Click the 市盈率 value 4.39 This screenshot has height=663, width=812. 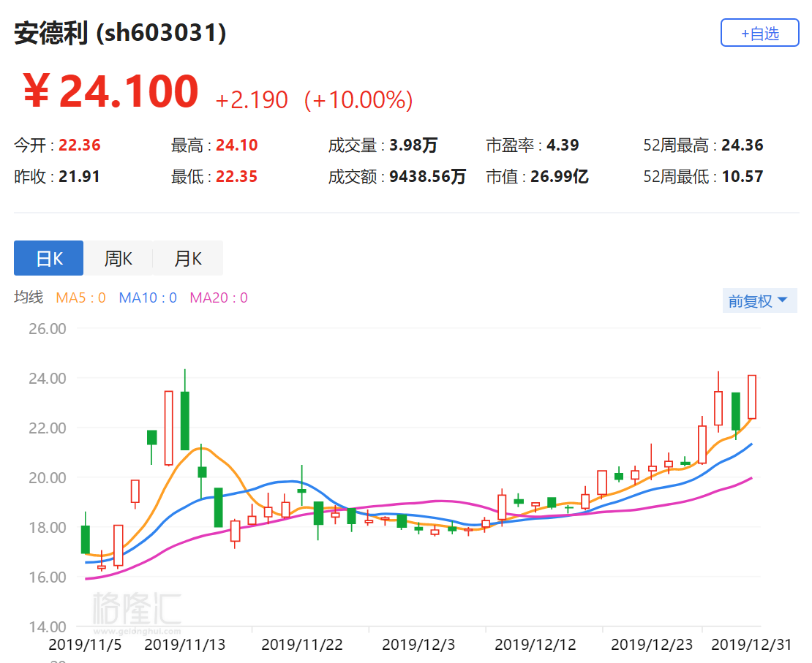563,145
